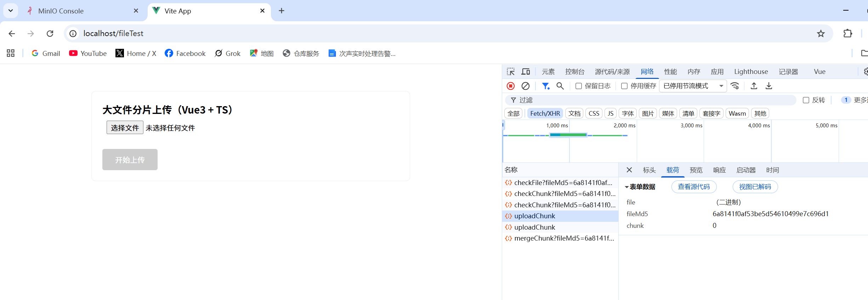Click the 查看源代码 button
This screenshot has width=868, height=300.
pyautogui.click(x=694, y=187)
